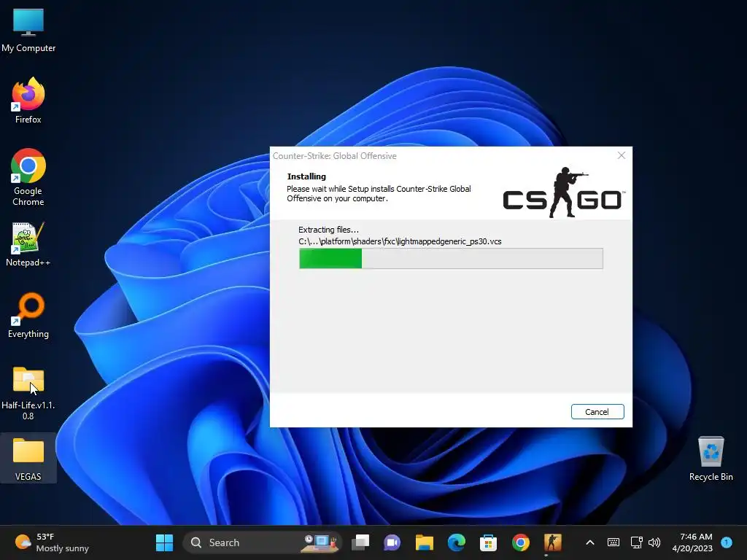Viewport: 747px width, 560px height.
Task: Cancel the Counter-Strike installation
Action: coord(597,411)
